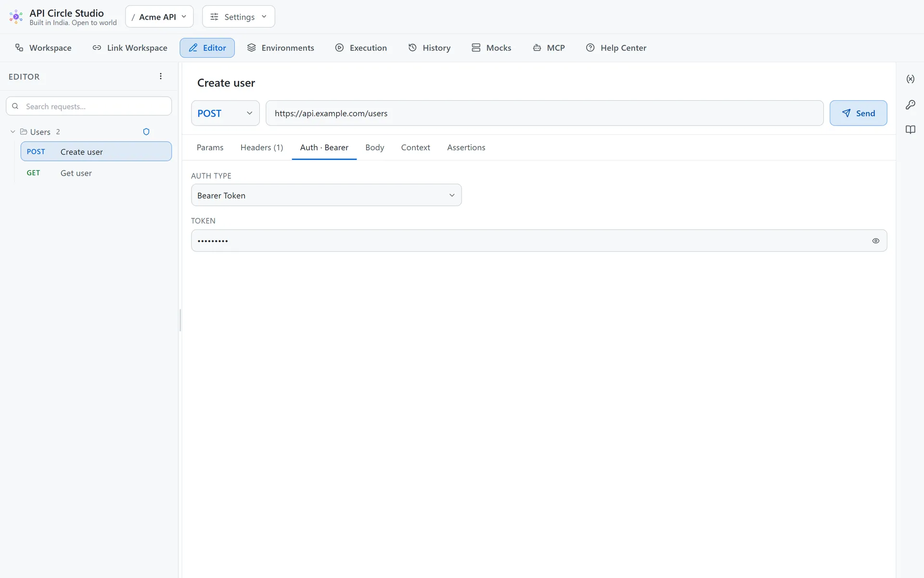Viewport: 924px width, 578px height.
Task: Select the GET Get user request
Action: (x=96, y=173)
